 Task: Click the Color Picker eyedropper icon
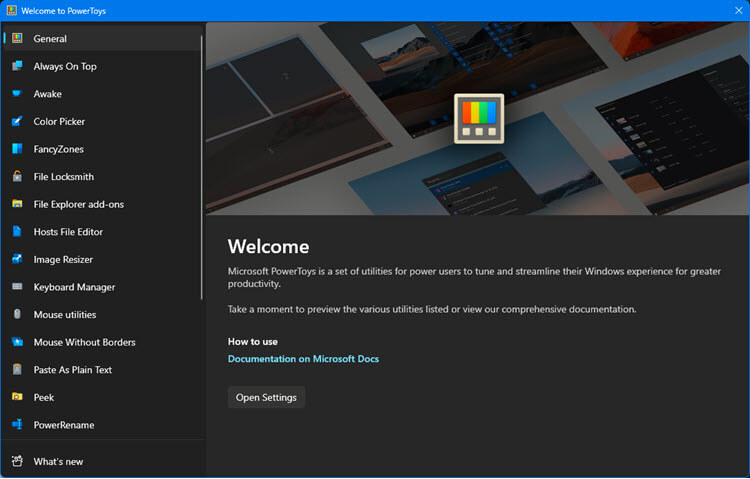click(x=17, y=122)
